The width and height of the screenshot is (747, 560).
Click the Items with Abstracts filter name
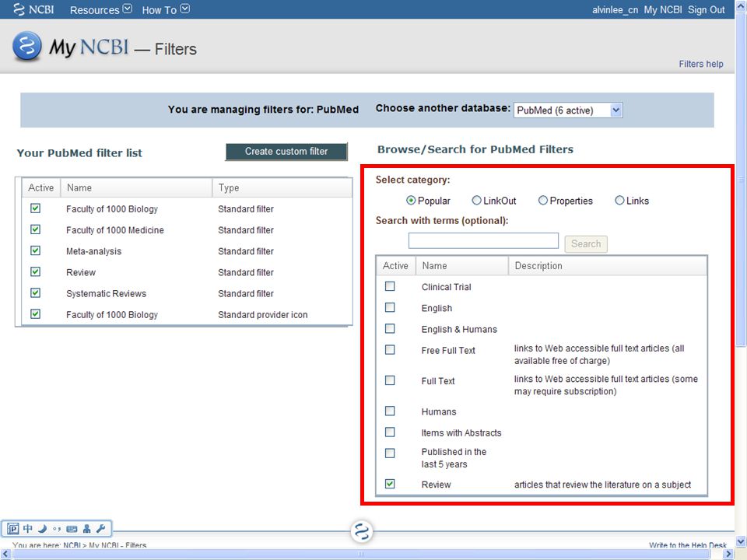(461, 433)
